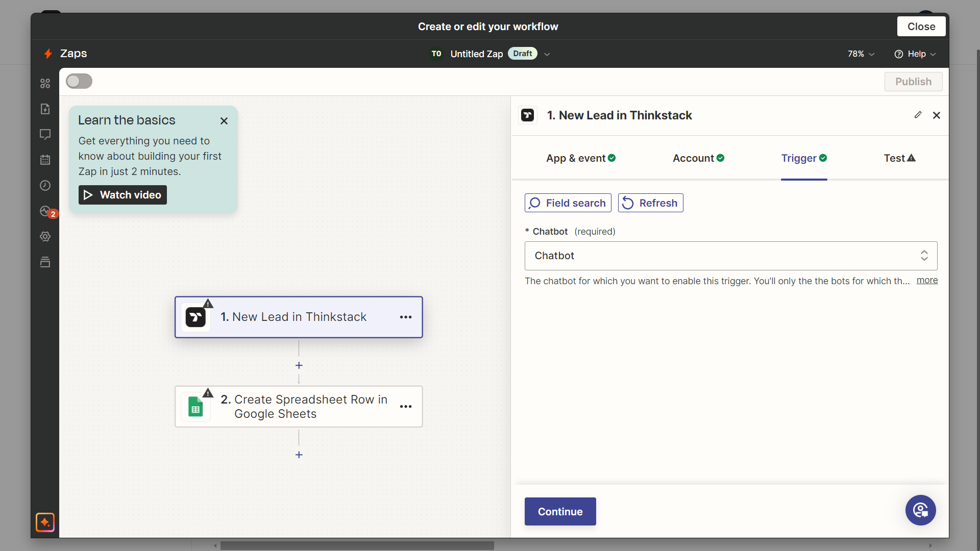980x551 pixels.
Task: Click the Publish button
Action: tap(913, 82)
